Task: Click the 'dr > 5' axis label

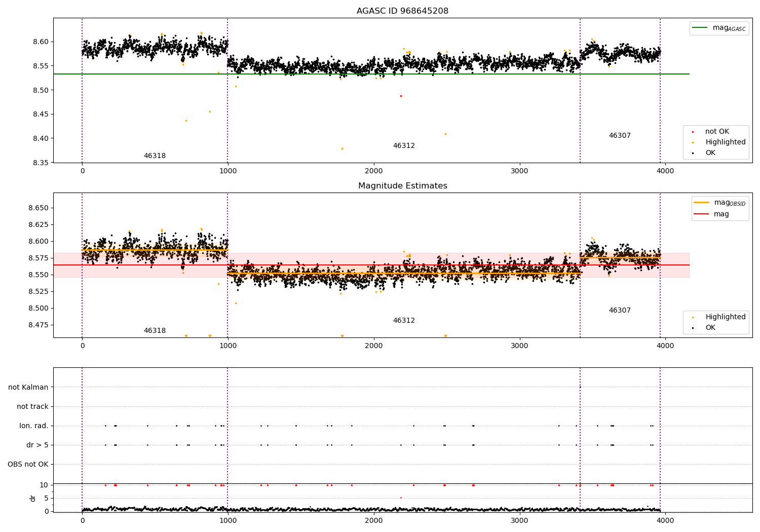Action: point(37,445)
